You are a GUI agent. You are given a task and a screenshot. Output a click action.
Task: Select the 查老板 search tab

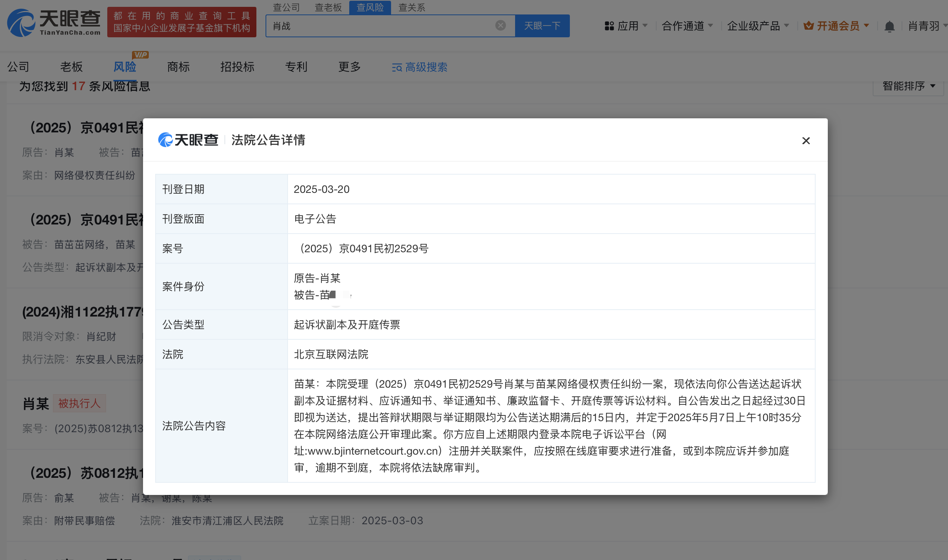click(328, 7)
